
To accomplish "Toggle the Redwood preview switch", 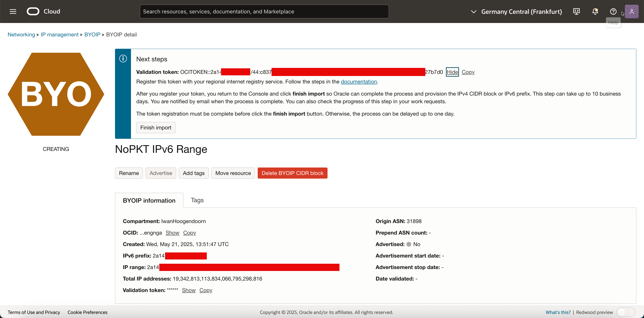I will (625, 312).
